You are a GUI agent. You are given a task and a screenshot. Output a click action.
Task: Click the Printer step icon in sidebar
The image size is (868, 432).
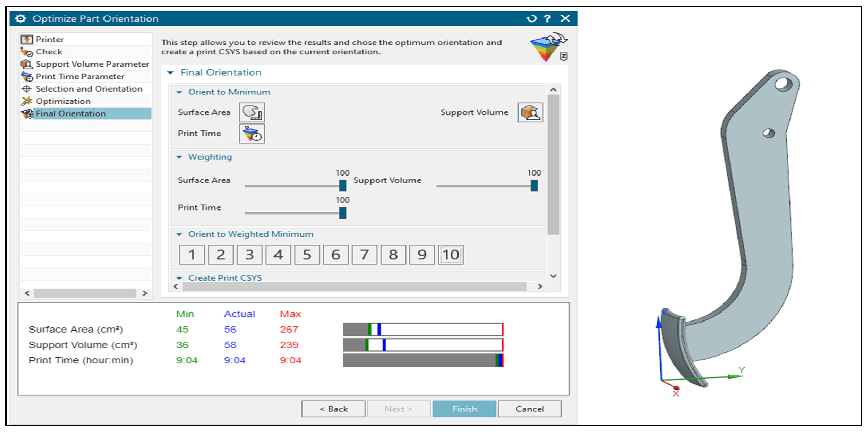27,40
